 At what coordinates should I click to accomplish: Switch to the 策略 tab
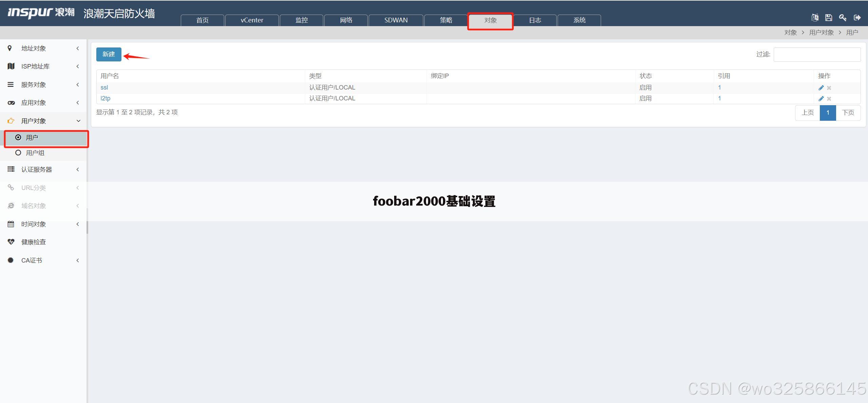tap(446, 20)
